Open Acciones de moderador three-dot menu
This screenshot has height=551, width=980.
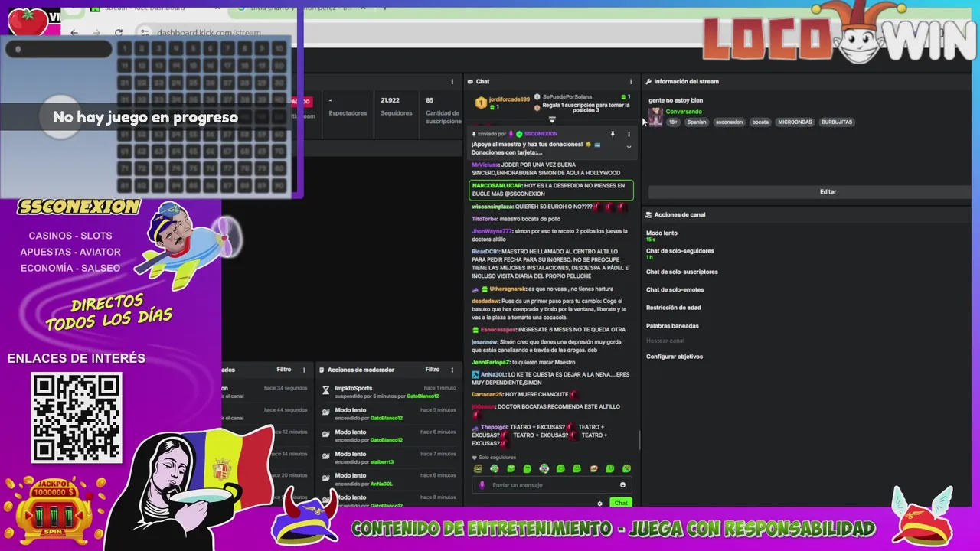click(x=453, y=370)
